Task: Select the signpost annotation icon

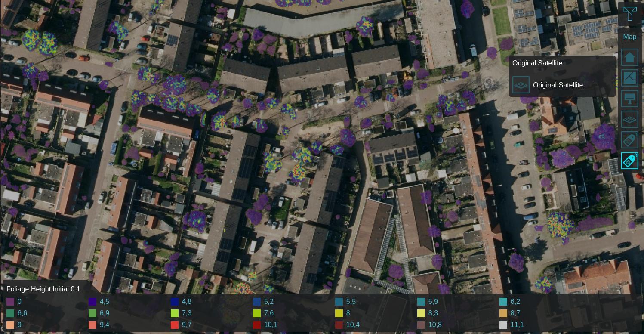Action: click(x=630, y=98)
